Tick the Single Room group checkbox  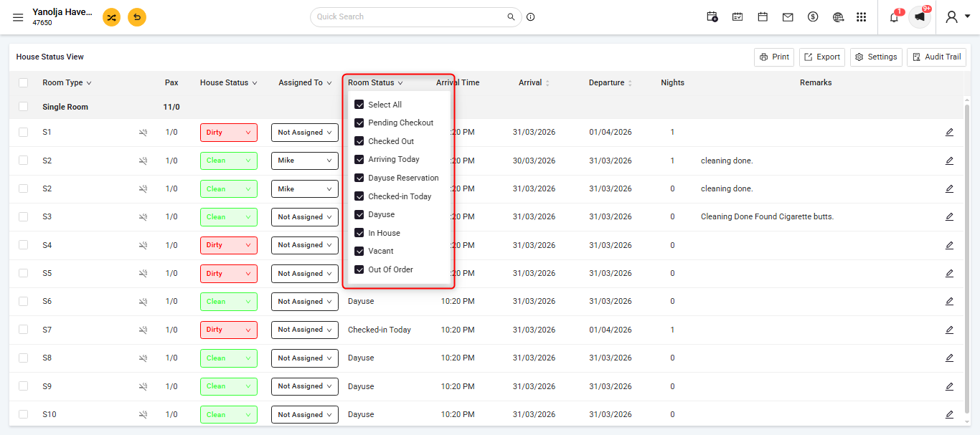click(x=24, y=107)
